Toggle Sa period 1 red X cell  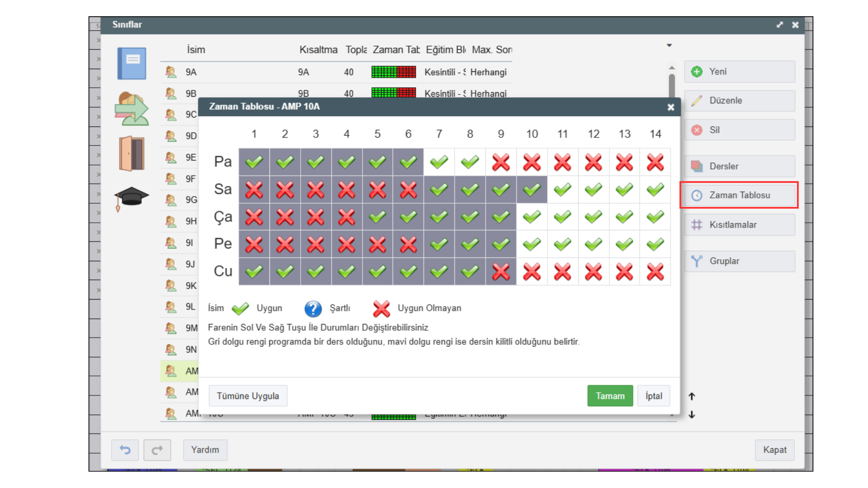[x=254, y=189]
